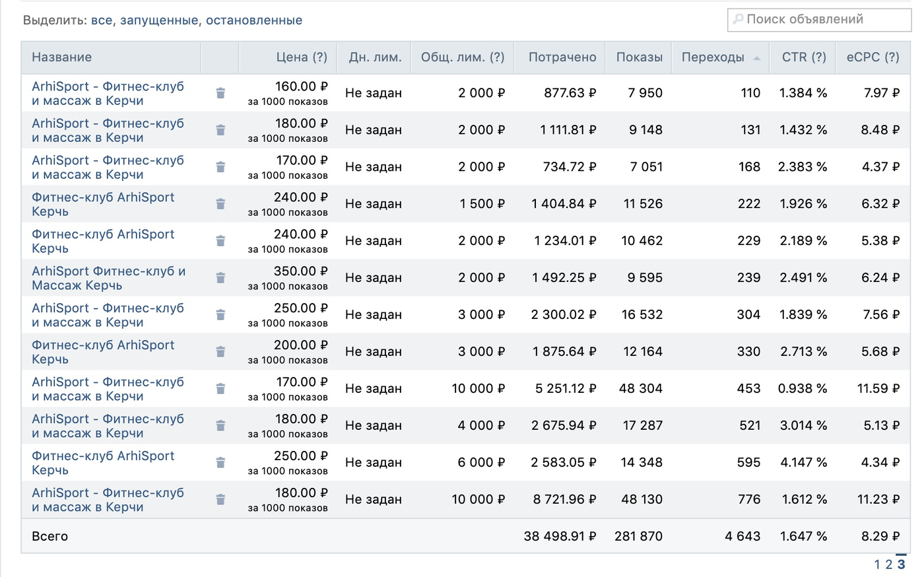Click the 'Всего' totals row label

[50, 537]
